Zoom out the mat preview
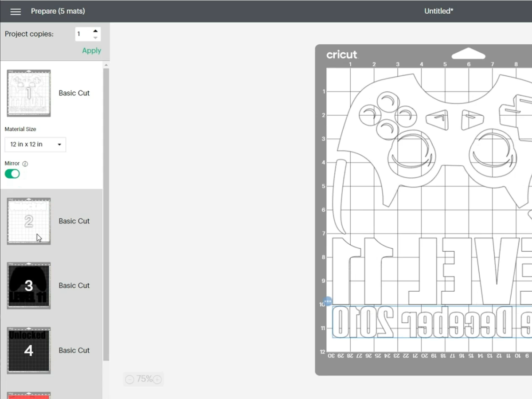The height and width of the screenshot is (399, 532). (x=129, y=379)
